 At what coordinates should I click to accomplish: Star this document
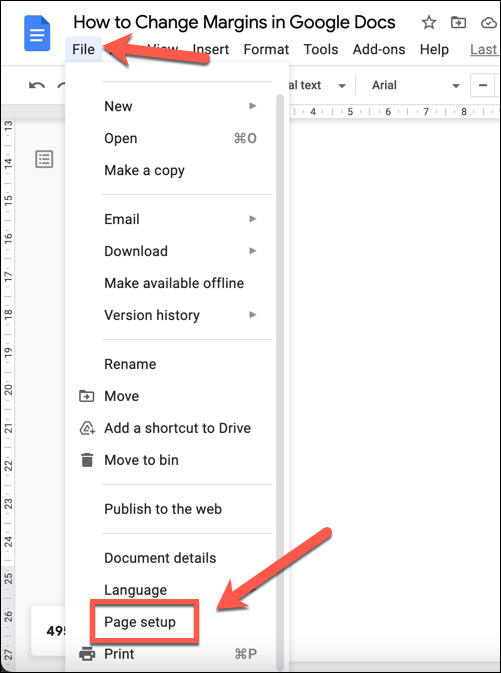pyautogui.click(x=428, y=22)
